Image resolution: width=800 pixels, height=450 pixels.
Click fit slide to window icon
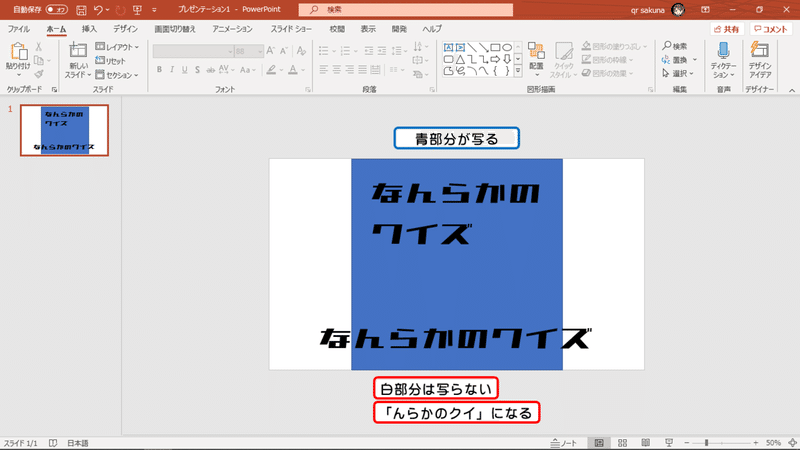[x=792, y=443]
